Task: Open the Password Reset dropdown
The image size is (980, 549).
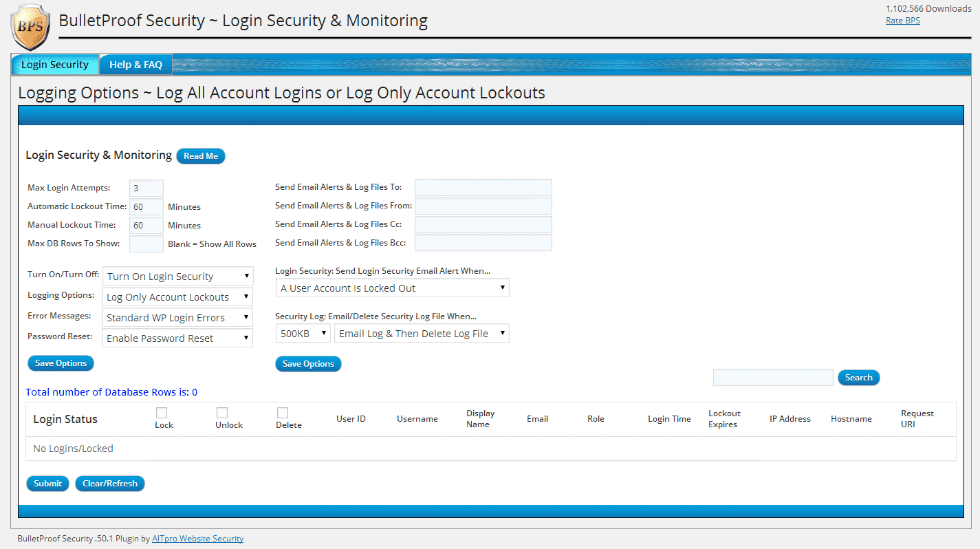Action: tap(177, 338)
